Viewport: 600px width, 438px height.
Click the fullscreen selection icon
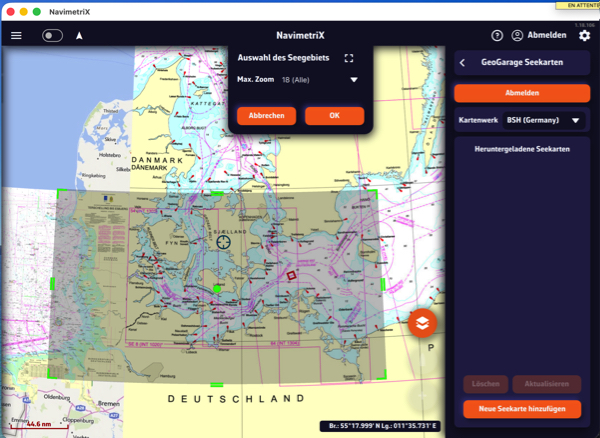pos(349,58)
